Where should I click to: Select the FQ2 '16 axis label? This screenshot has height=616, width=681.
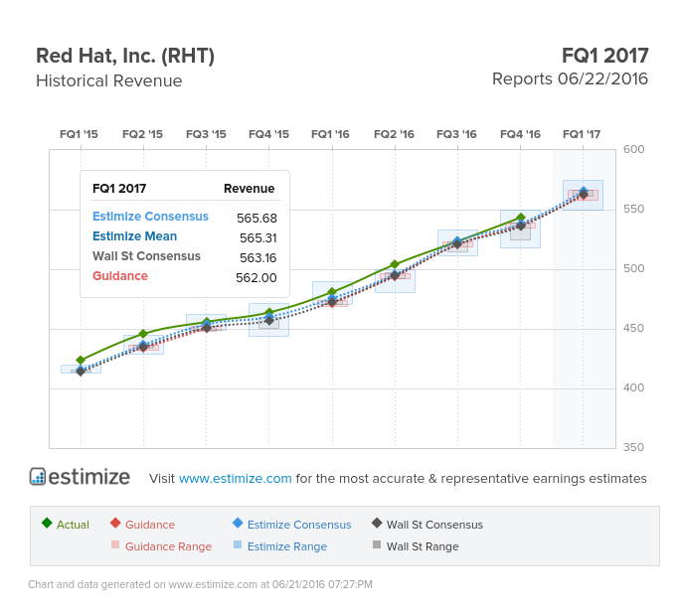(x=394, y=134)
